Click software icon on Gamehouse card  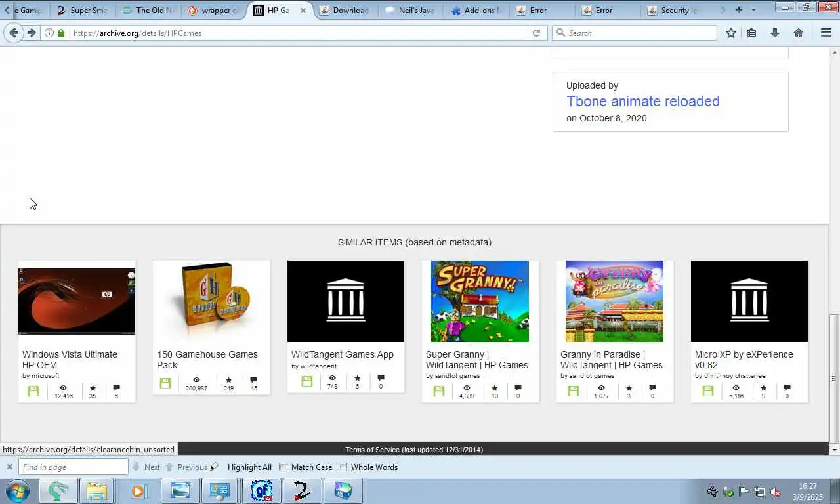point(165,383)
